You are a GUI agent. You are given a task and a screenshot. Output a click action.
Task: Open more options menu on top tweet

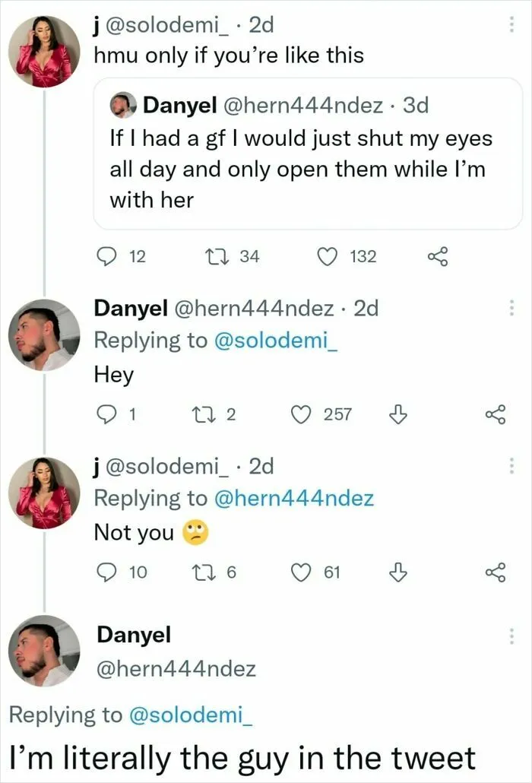(511, 24)
